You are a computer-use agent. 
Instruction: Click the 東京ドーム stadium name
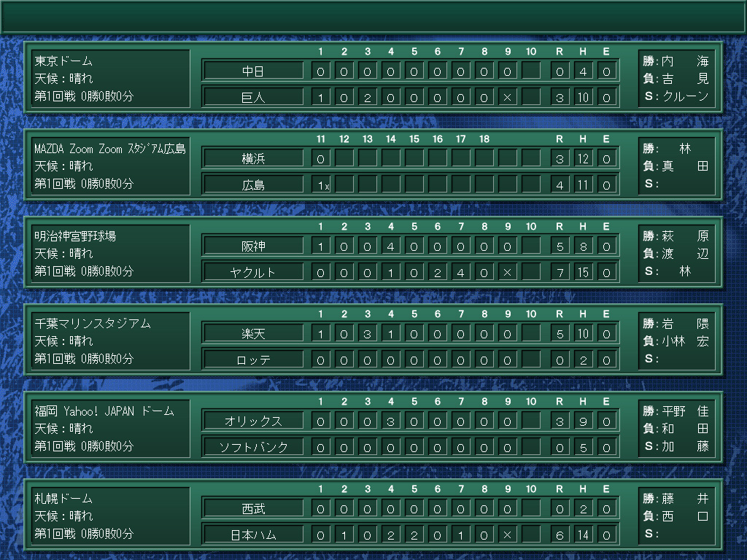tap(63, 61)
